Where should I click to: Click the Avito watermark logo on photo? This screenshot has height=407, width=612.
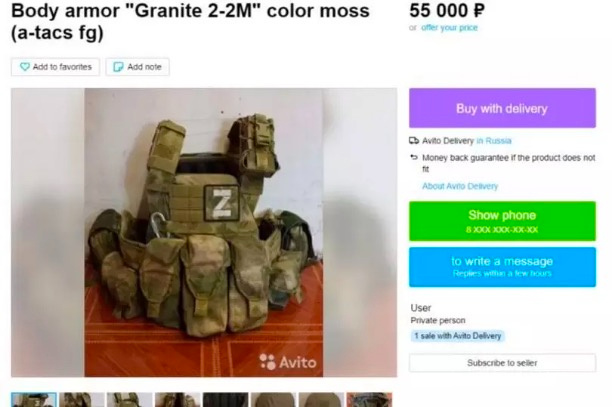tap(288, 362)
